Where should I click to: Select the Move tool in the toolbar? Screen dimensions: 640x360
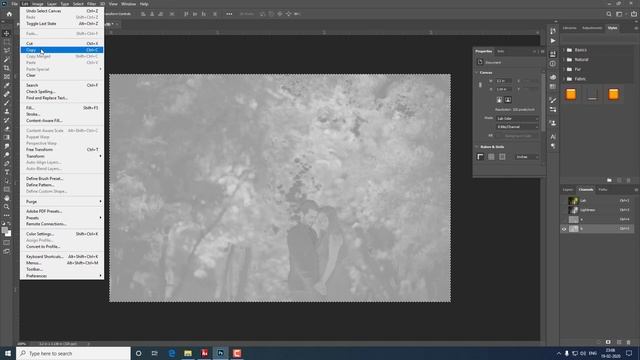(x=7, y=33)
